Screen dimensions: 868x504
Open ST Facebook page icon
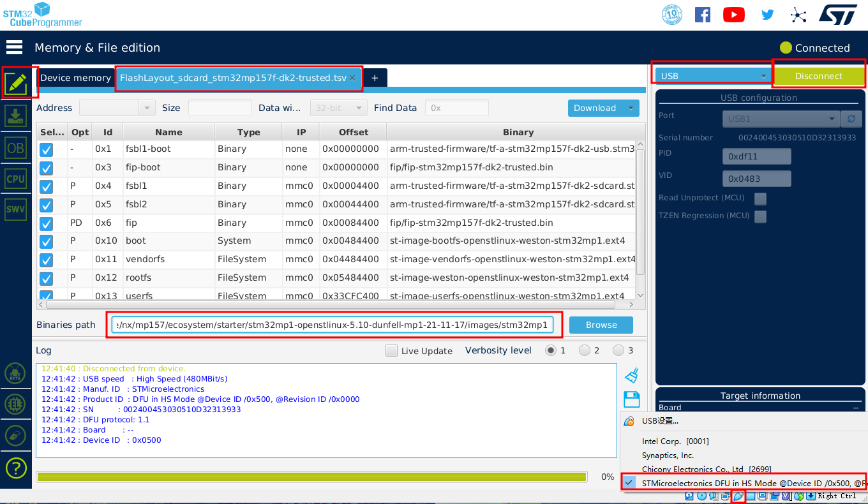tap(703, 15)
